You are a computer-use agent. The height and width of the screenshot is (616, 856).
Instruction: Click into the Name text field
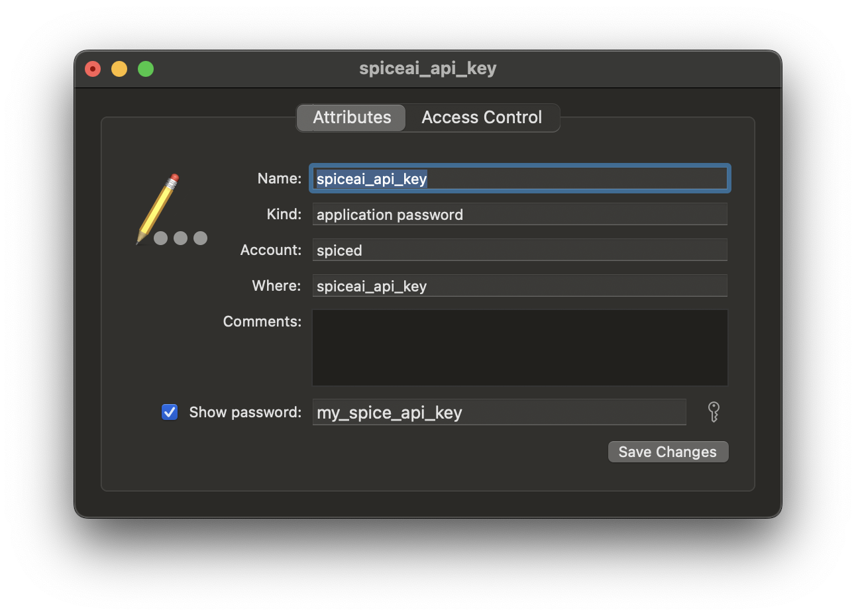pos(519,179)
